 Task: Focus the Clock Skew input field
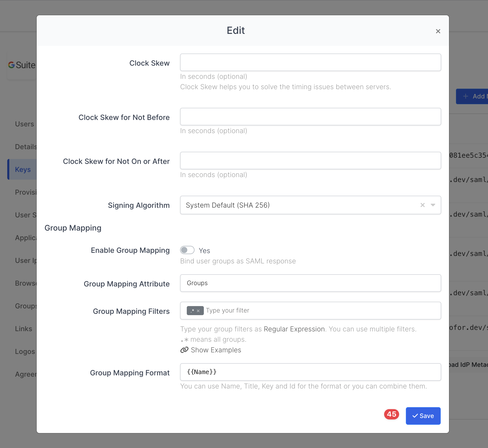click(310, 62)
